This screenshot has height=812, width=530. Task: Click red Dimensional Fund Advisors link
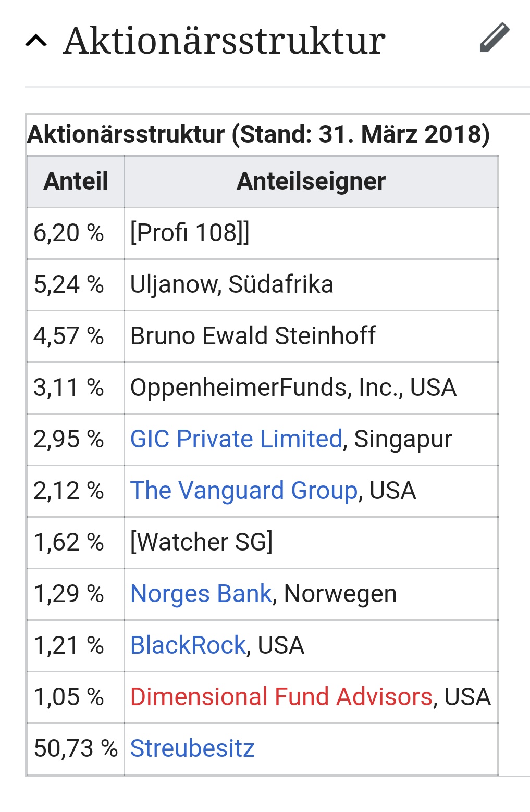[281, 697]
